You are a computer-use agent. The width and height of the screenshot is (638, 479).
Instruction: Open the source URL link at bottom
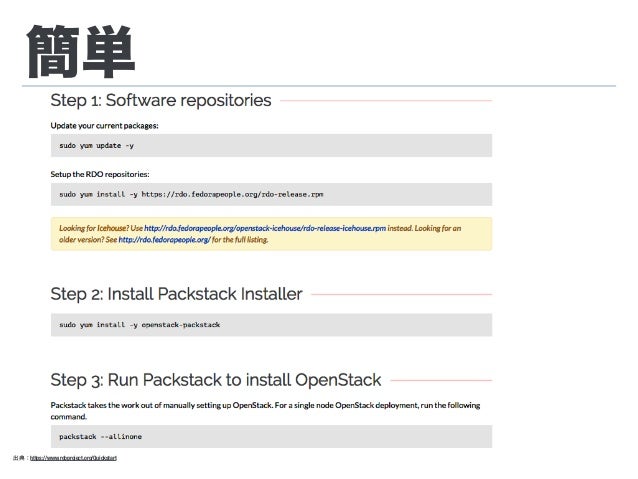tap(73, 458)
